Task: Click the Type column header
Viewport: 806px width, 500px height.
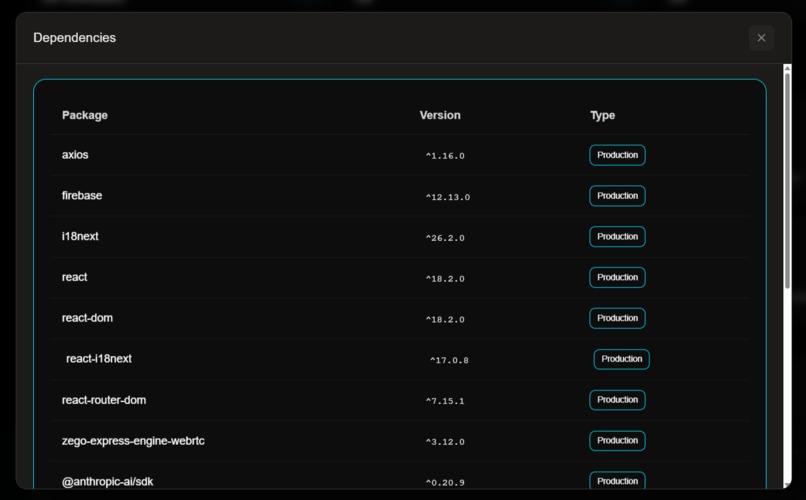Action: (x=602, y=115)
